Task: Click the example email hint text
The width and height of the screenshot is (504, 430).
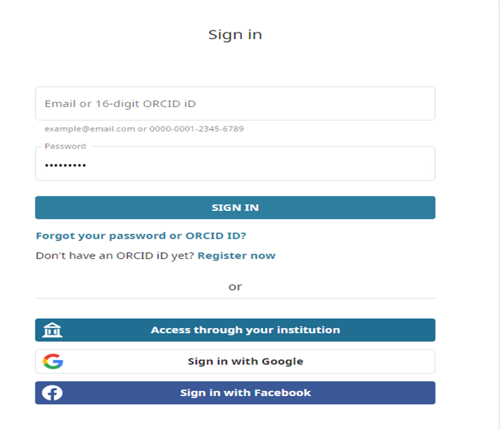Action: [x=90, y=129]
